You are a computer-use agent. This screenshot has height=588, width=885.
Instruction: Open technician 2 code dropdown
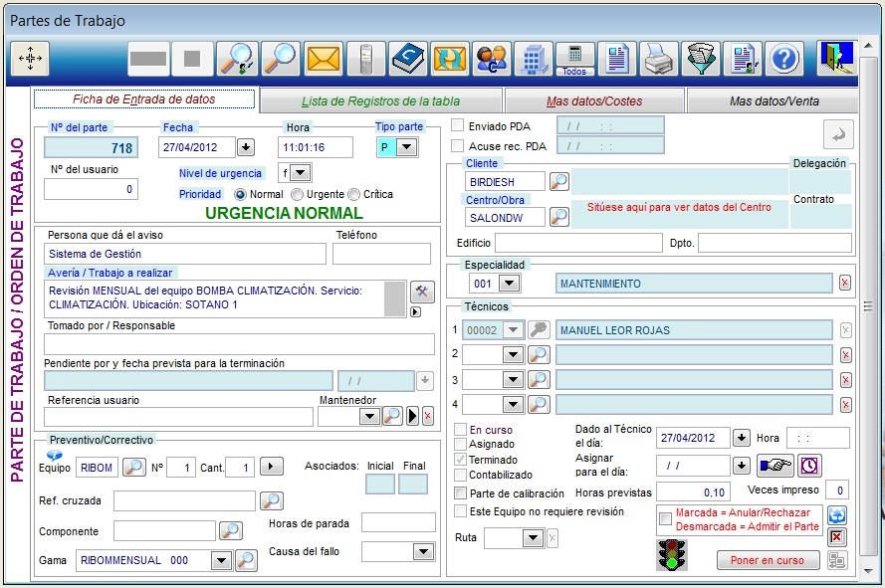[x=513, y=354]
